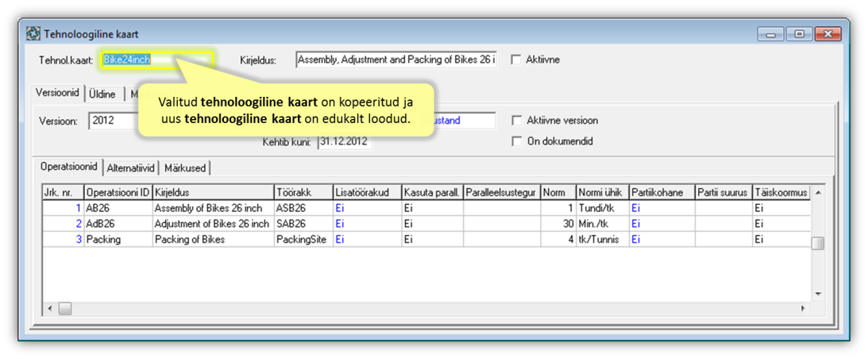Click the horizontal scrollbar thumb
Image resolution: width=868 pixels, height=359 pixels.
(65, 308)
